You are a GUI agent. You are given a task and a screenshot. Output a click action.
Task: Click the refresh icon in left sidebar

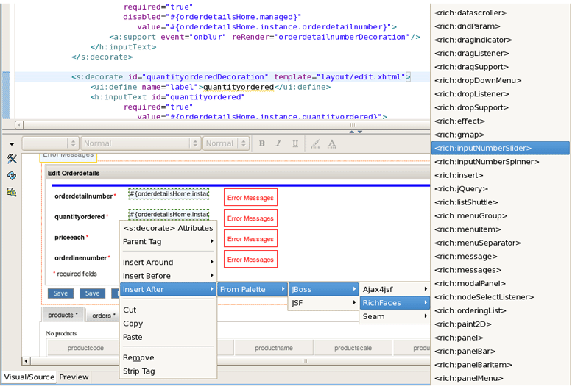coord(12,176)
